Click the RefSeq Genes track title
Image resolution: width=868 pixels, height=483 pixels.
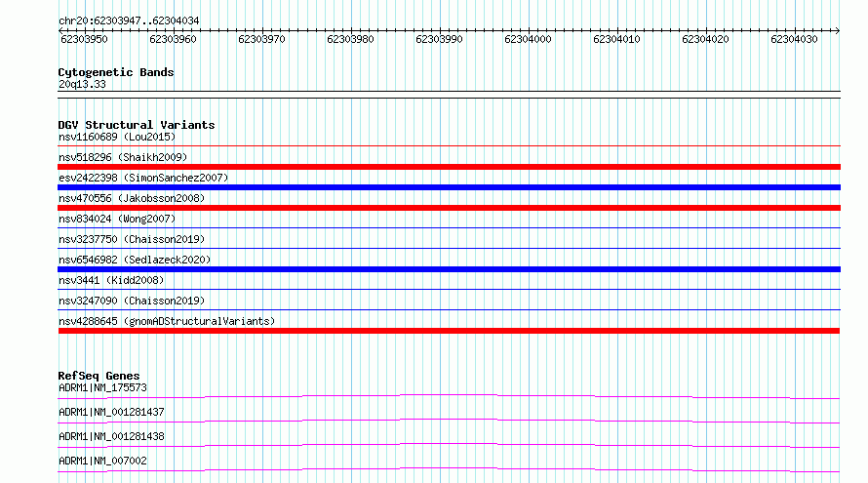[x=99, y=376]
